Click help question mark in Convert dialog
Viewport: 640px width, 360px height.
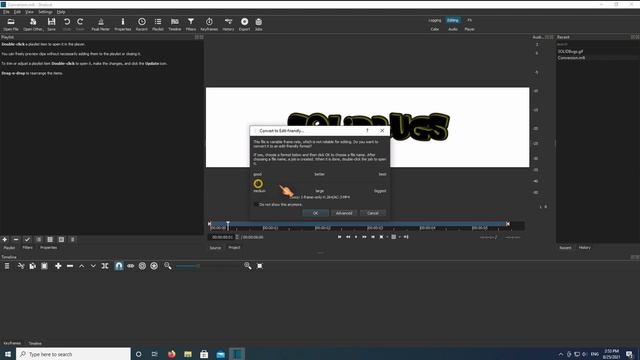(367, 131)
